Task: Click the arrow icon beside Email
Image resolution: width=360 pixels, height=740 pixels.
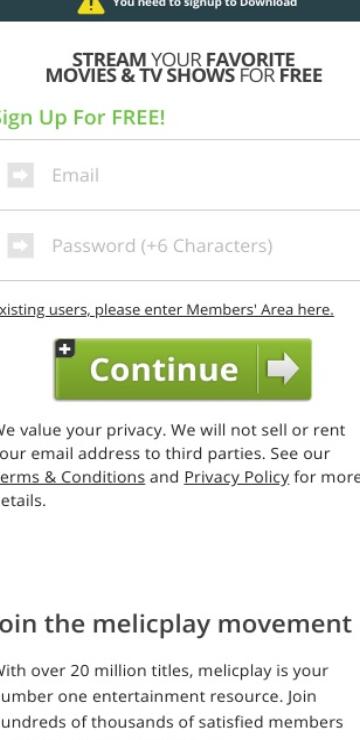Action: click(20, 175)
